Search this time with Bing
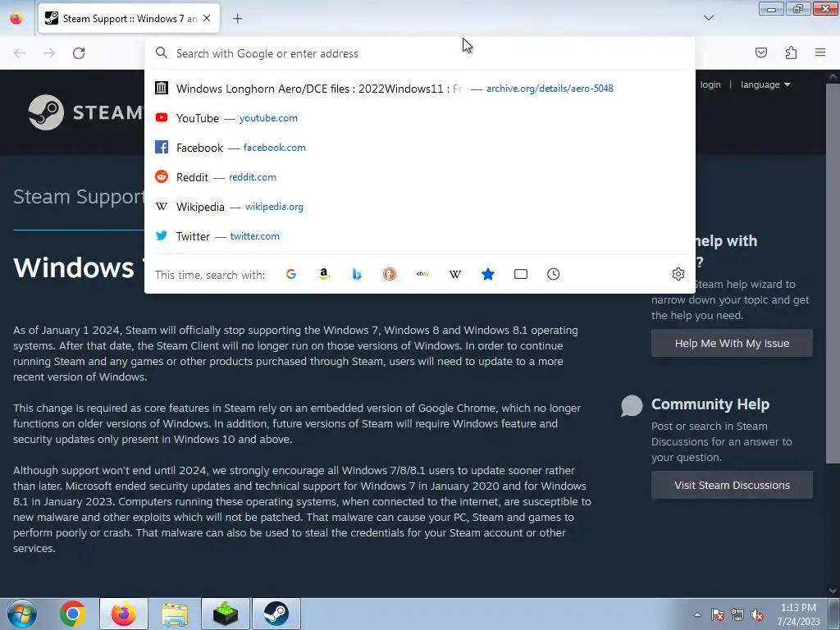The image size is (840, 630). coord(357,274)
